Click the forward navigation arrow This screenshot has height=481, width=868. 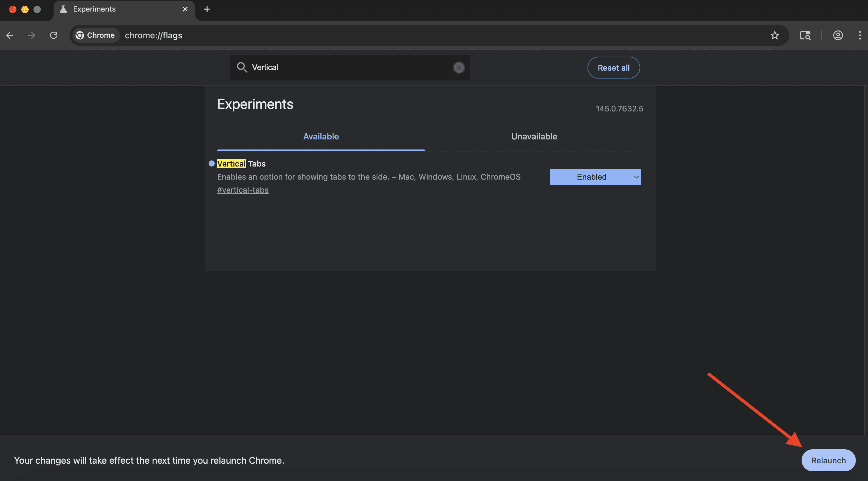click(31, 35)
